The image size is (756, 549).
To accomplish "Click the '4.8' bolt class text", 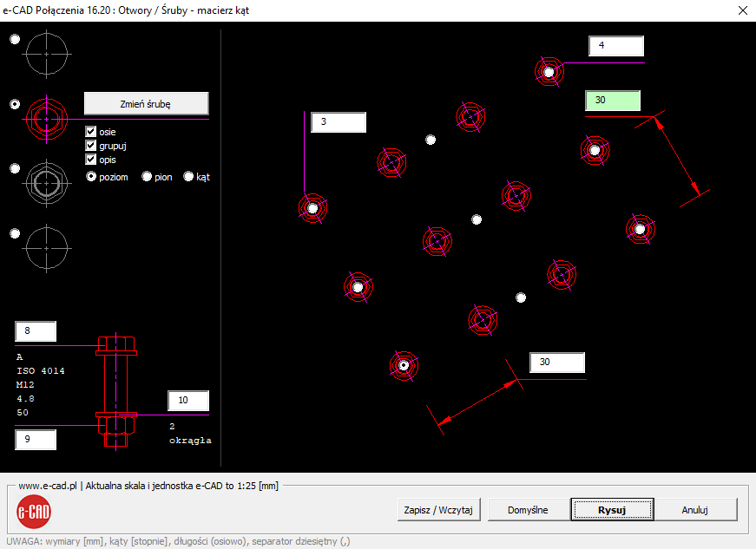I will coord(25,399).
